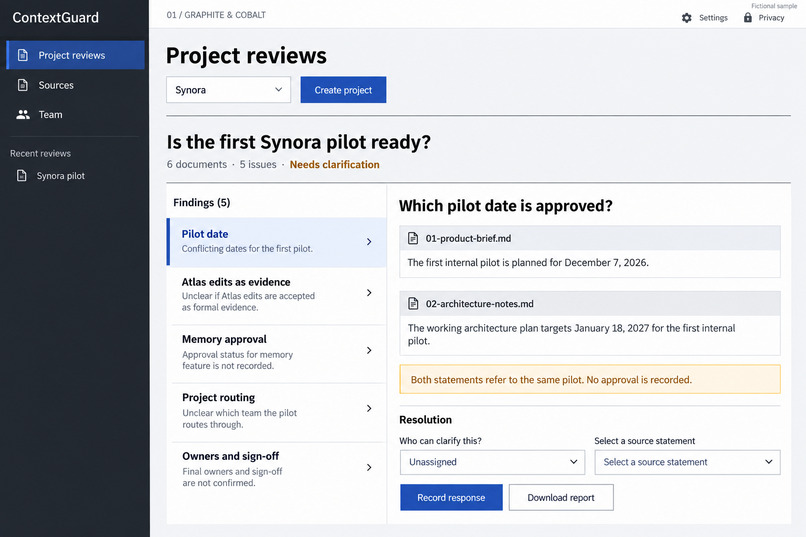Select the Project routing finding
Screen dimensions: 806x537
[278, 412]
